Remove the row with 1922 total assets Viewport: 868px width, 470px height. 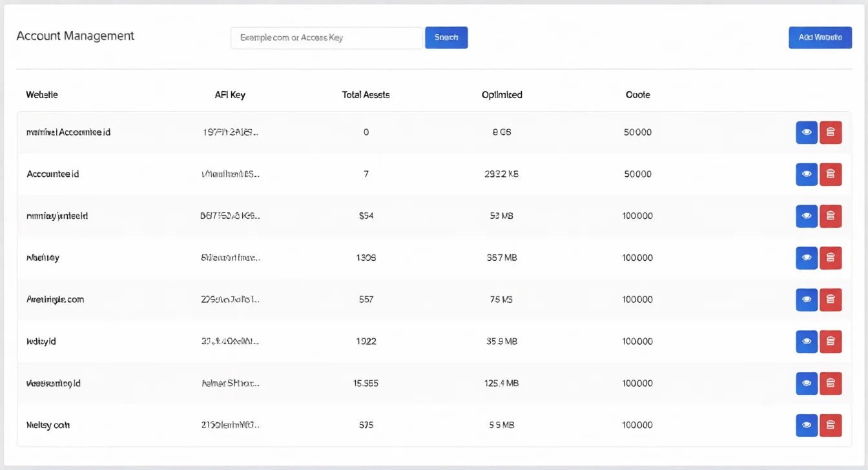pos(831,342)
